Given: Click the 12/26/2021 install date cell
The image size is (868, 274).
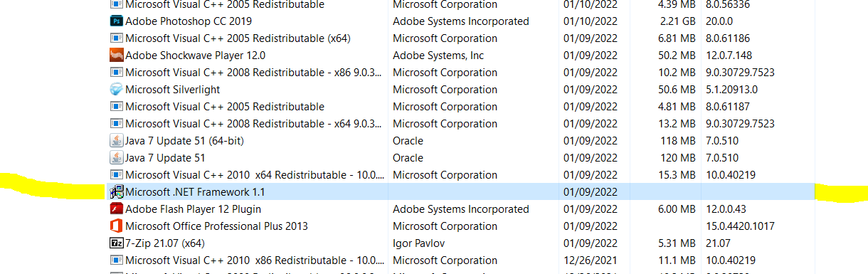Looking at the screenshot, I should (x=590, y=260).
